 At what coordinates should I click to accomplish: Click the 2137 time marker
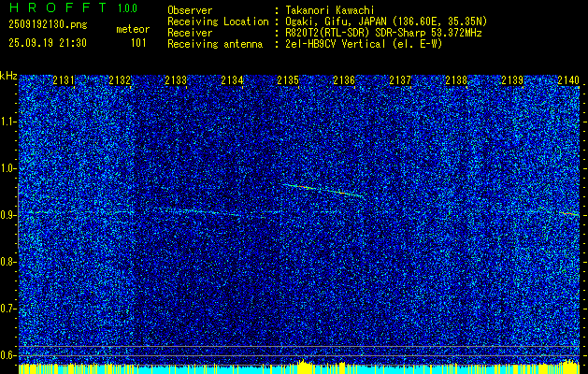point(400,79)
